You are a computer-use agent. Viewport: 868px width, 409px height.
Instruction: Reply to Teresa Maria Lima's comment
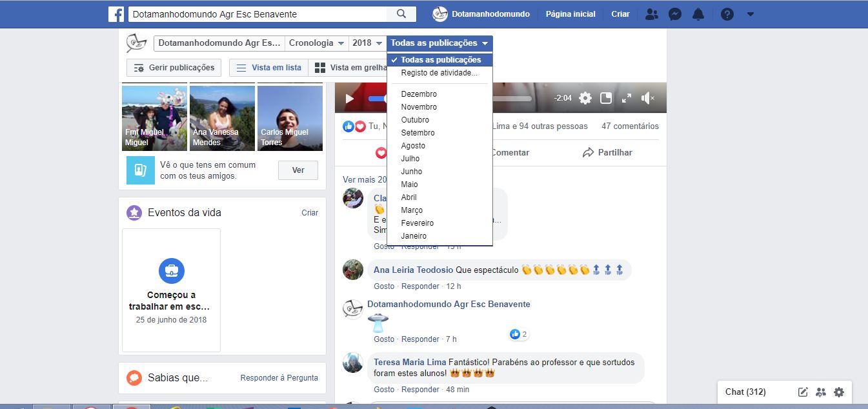420,390
